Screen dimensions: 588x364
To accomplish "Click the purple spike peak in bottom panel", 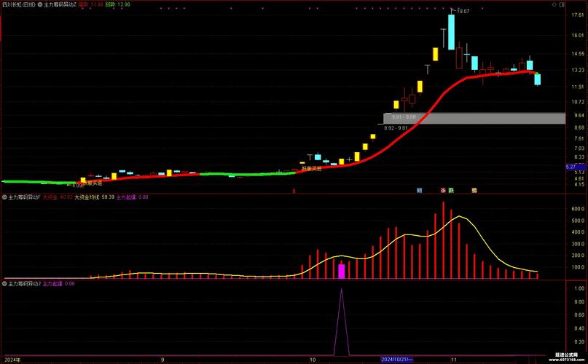I will [341, 289].
